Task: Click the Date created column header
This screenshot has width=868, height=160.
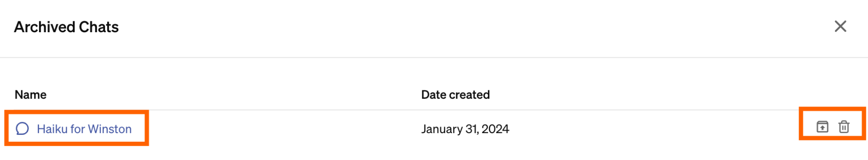Action: (x=455, y=95)
